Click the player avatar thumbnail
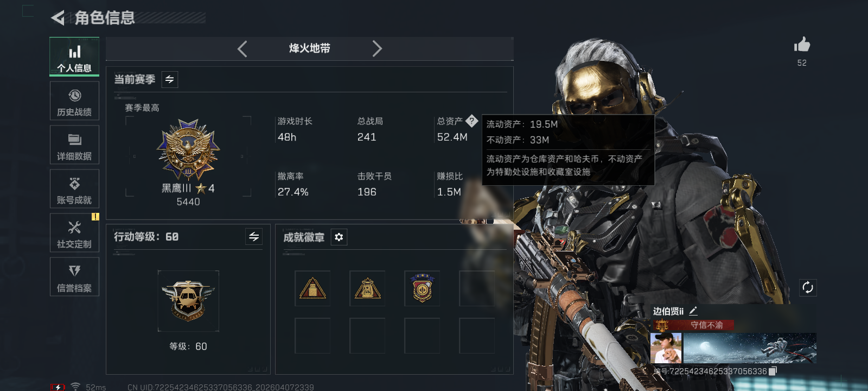 pyautogui.click(x=666, y=348)
